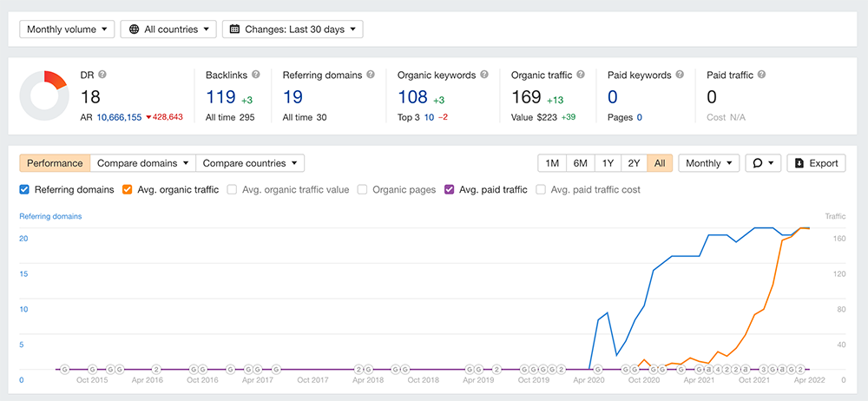The width and height of the screenshot is (868, 401).
Task: Click the help icon next to DR
Action: [103, 76]
